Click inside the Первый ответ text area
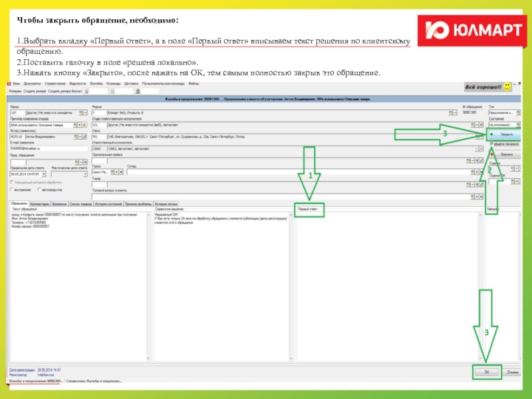 [x=388, y=287]
